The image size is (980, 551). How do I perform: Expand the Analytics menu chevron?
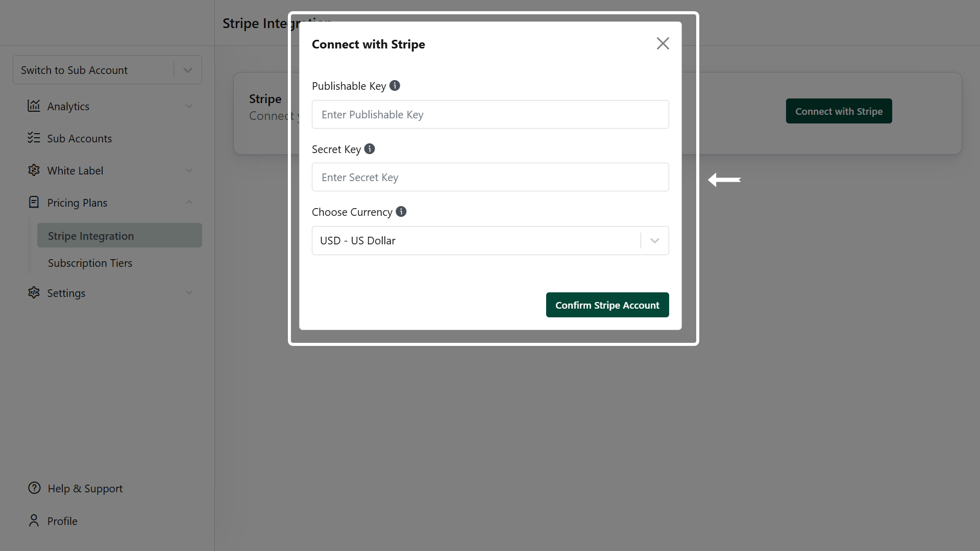coord(189,106)
